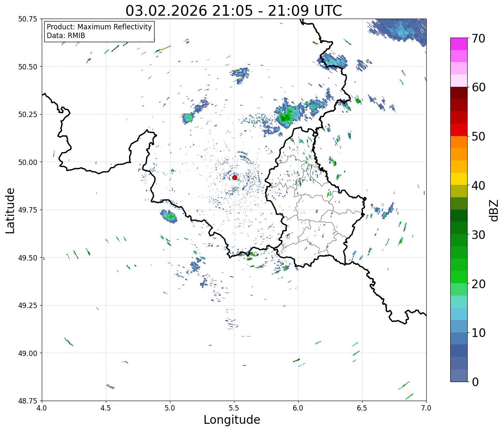Screen dimensions: 504x430
Task: Click the magenta top colorbar segment
Action: click(459, 44)
